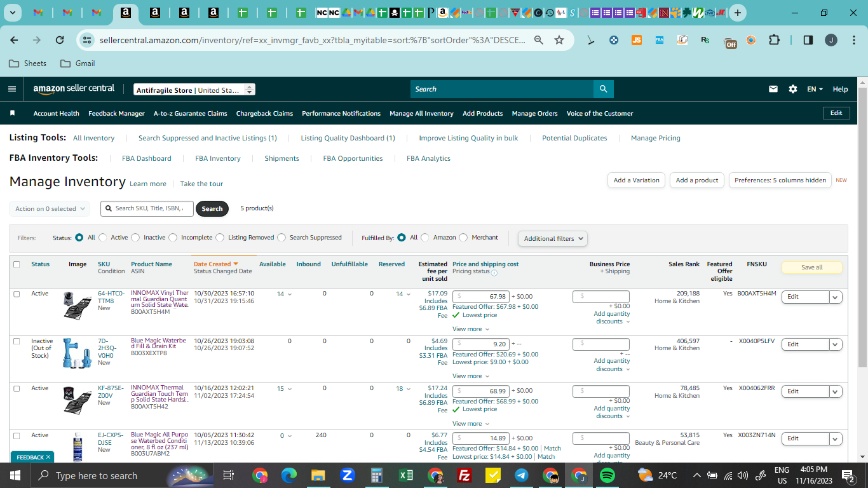Open Preferences: 5 columns hidden
This screenshot has height=488, width=868.
[x=780, y=180]
